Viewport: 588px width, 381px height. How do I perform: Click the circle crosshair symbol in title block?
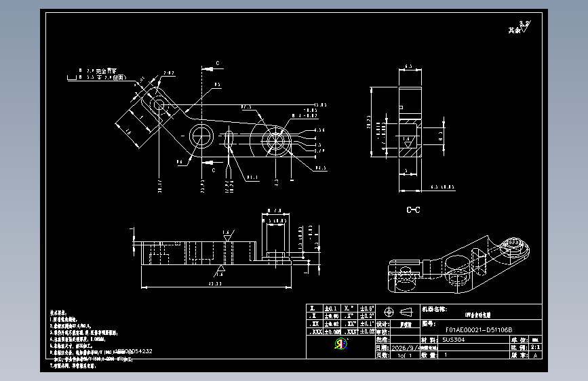pyautogui.click(x=389, y=312)
